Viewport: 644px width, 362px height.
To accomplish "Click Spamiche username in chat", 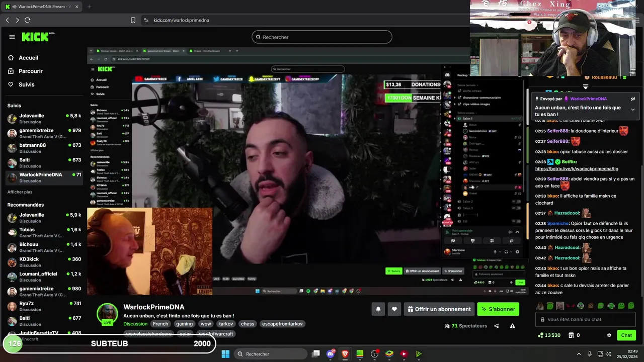I will tap(558, 223).
